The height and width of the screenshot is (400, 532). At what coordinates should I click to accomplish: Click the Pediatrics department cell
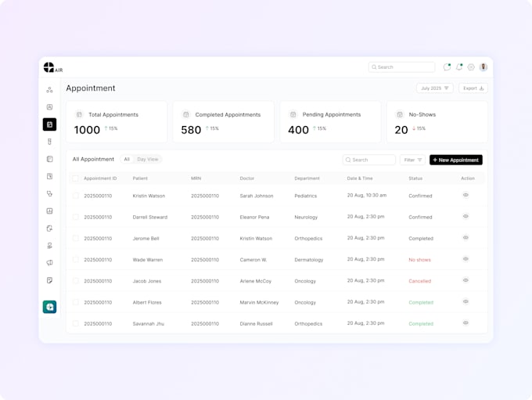(x=306, y=196)
